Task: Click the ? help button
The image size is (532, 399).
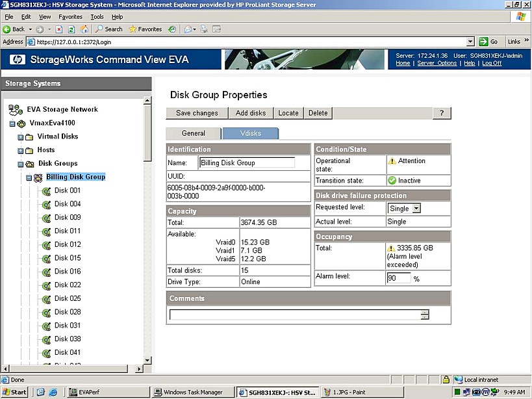Action: (x=442, y=113)
